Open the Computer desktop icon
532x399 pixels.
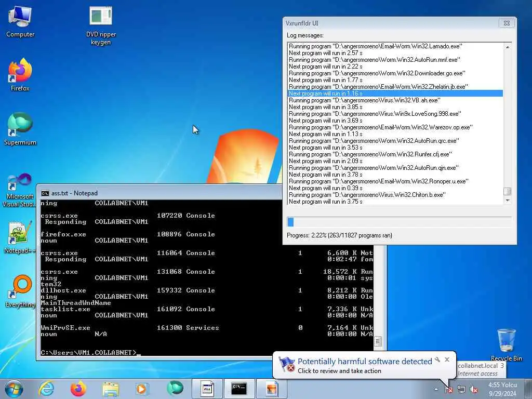(20, 21)
